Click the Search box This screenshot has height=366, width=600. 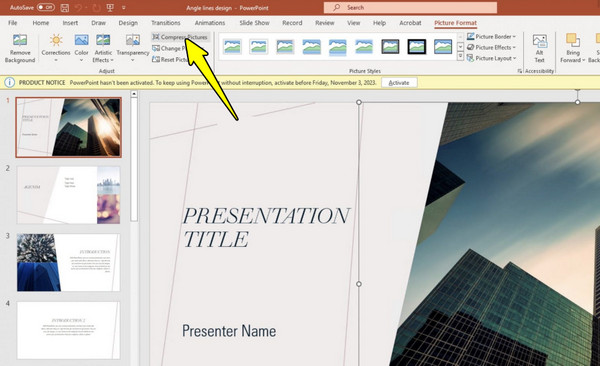(410, 7)
